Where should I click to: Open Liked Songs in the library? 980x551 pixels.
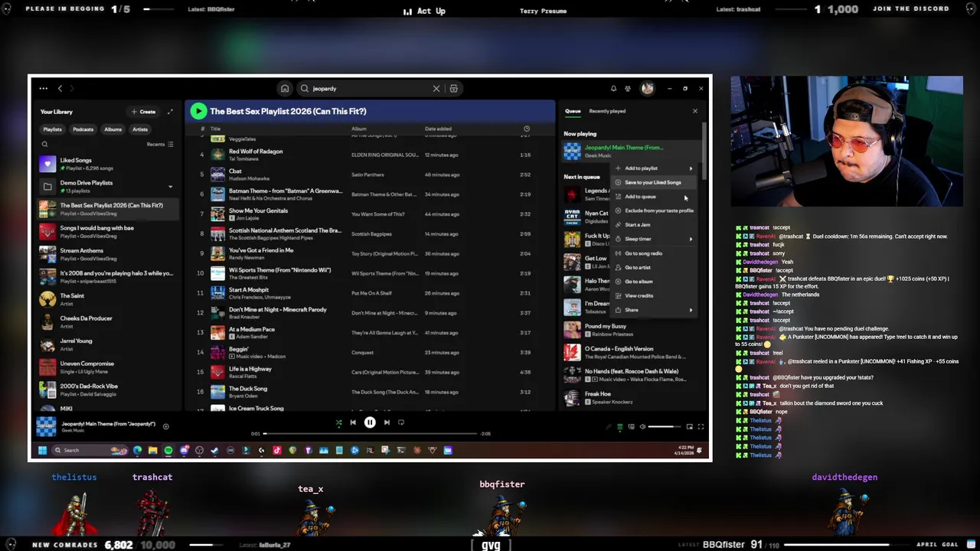(107, 164)
